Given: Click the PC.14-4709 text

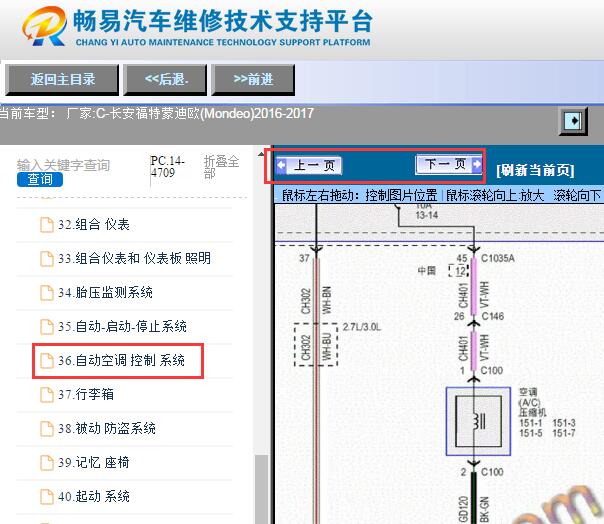Looking at the screenshot, I should 168,166.
